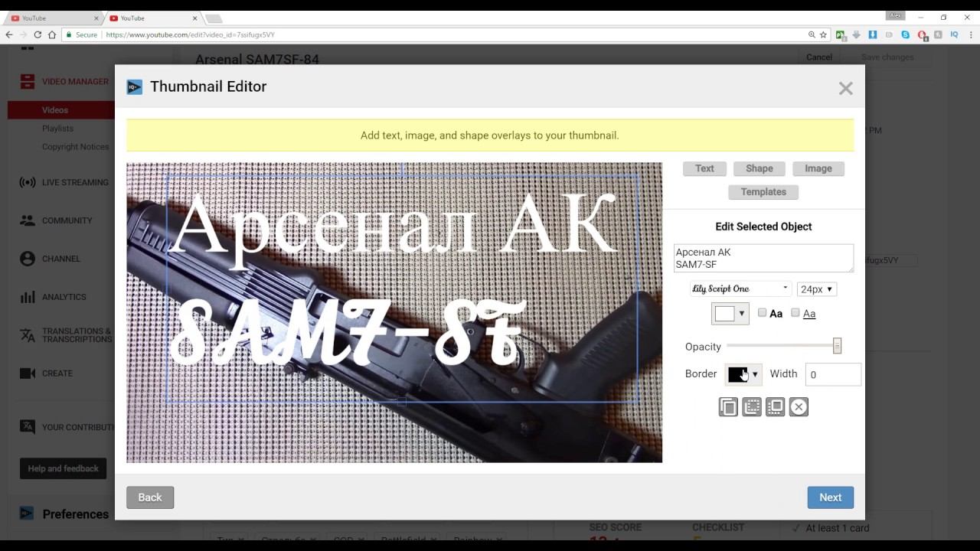Click the overlay text input box
Image resolution: width=980 pixels, height=551 pixels.
click(x=763, y=258)
